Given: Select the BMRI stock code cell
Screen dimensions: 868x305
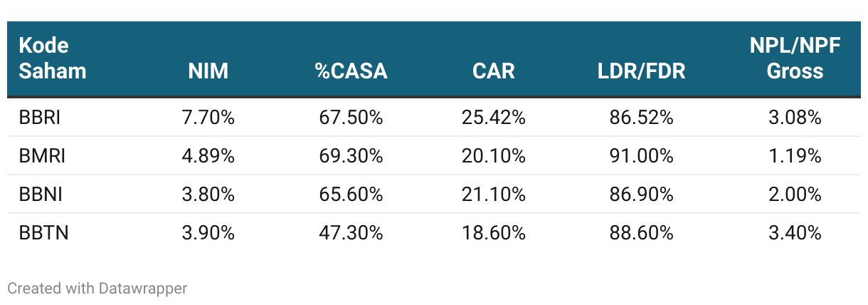Looking at the screenshot, I should [42, 156].
